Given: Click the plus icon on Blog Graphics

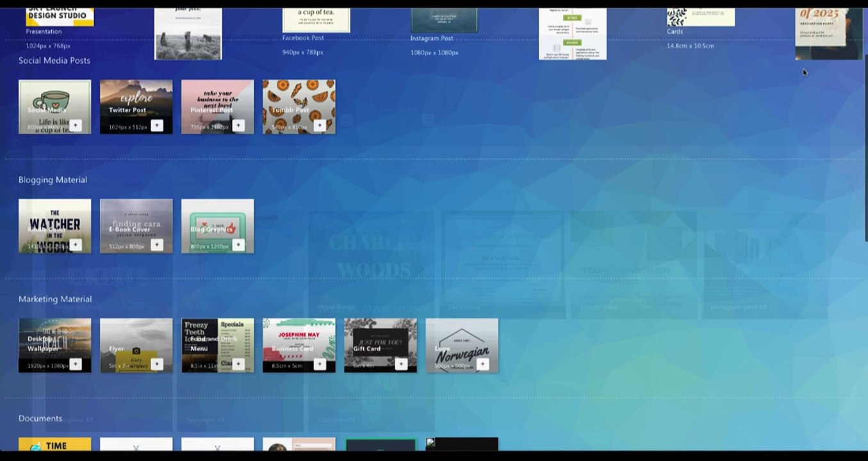Looking at the screenshot, I should point(238,245).
